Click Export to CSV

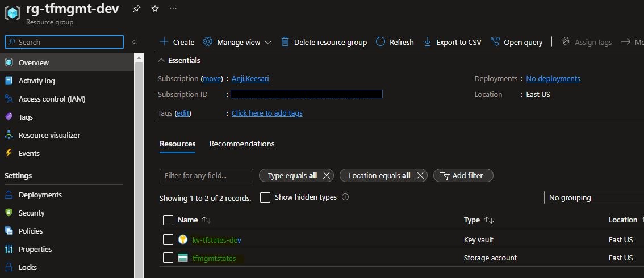pyautogui.click(x=452, y=42)
